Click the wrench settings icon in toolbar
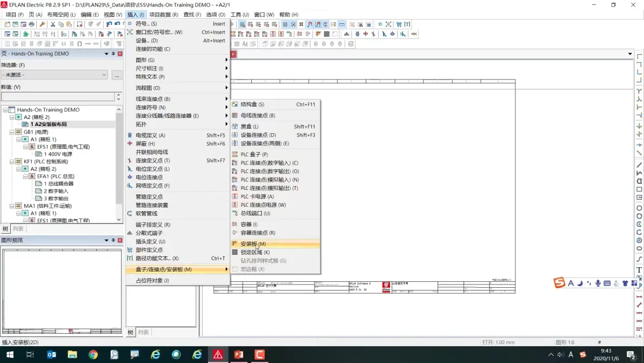 coord(42,24)
